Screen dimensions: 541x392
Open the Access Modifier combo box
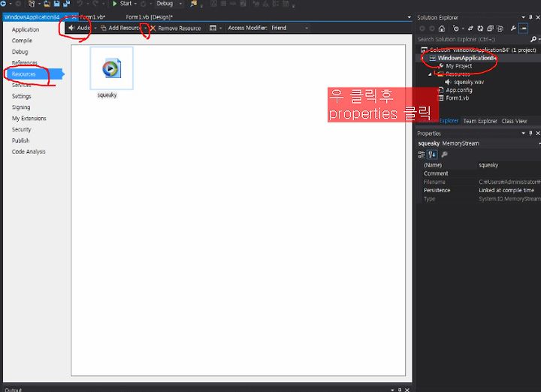(x=289, y=28)
